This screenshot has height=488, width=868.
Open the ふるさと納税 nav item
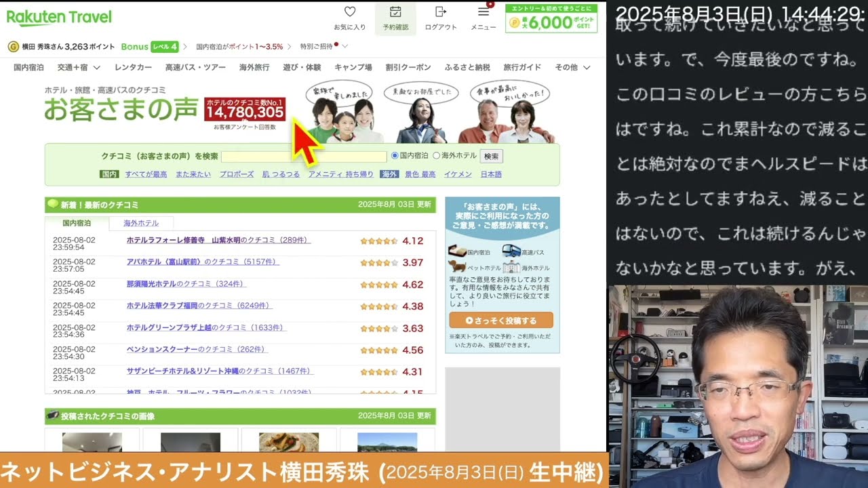pyautogui.click(x=467, y=67)
